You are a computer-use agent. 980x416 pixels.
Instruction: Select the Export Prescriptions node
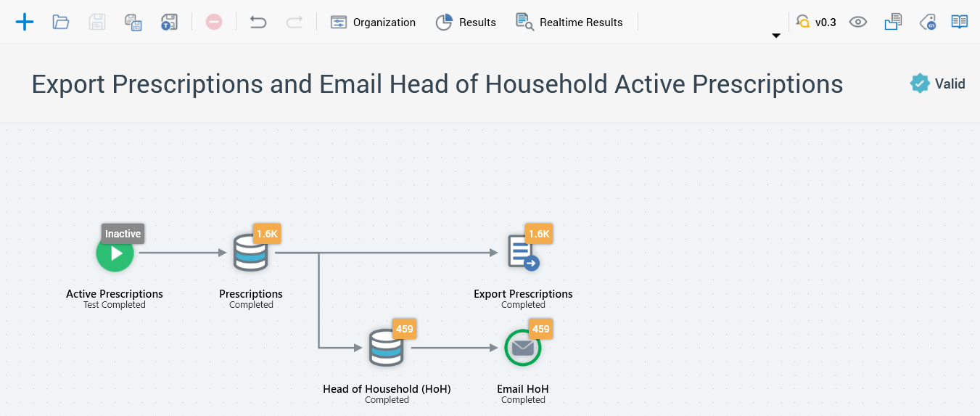coord(523,253)
